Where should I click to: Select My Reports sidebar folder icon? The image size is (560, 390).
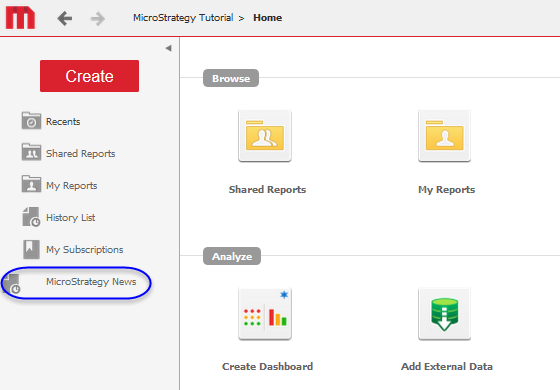click(x=31, y=184)
